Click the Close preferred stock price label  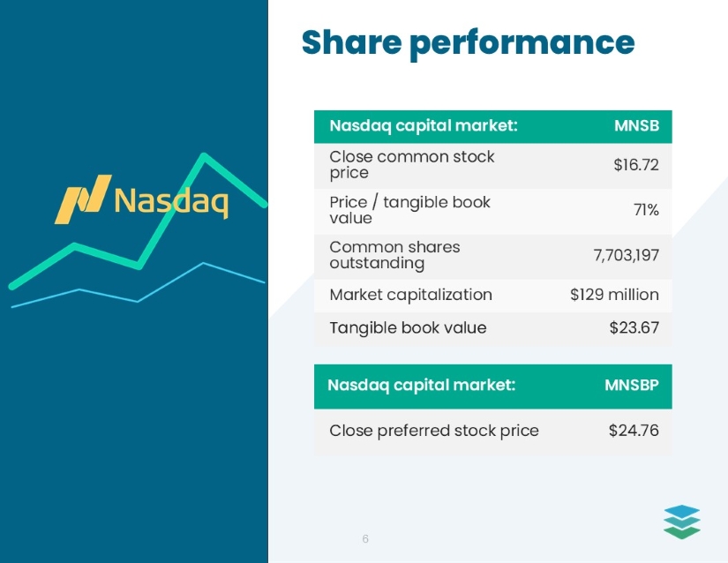(433, 431)
